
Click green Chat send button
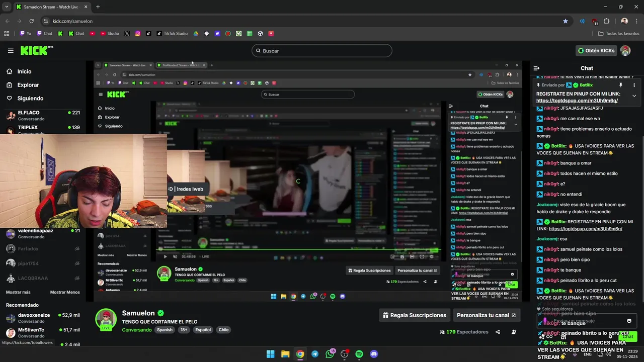tap(628, 336)
